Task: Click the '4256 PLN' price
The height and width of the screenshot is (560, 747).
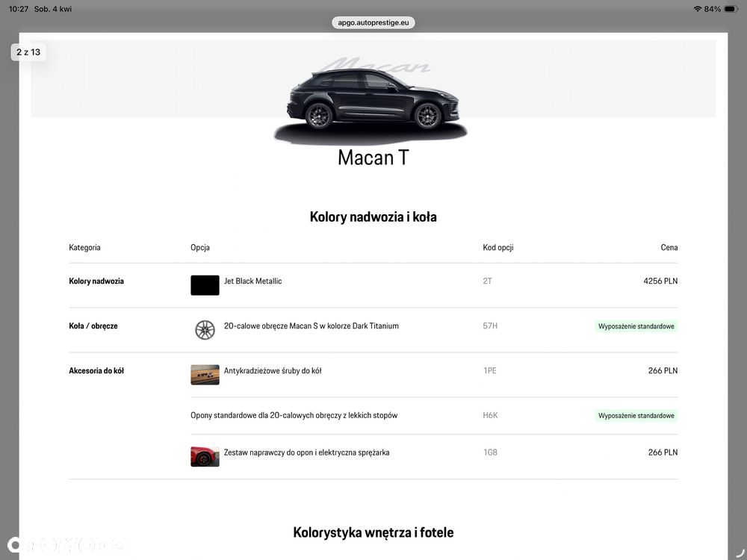Action: click(660, 281)
